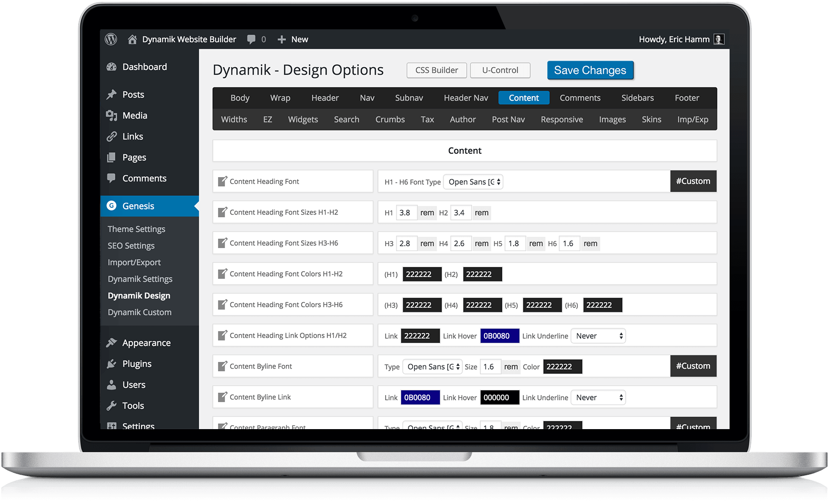Click the U-Control button
This screenshot has width=829, height=504.
pos(500,70)
